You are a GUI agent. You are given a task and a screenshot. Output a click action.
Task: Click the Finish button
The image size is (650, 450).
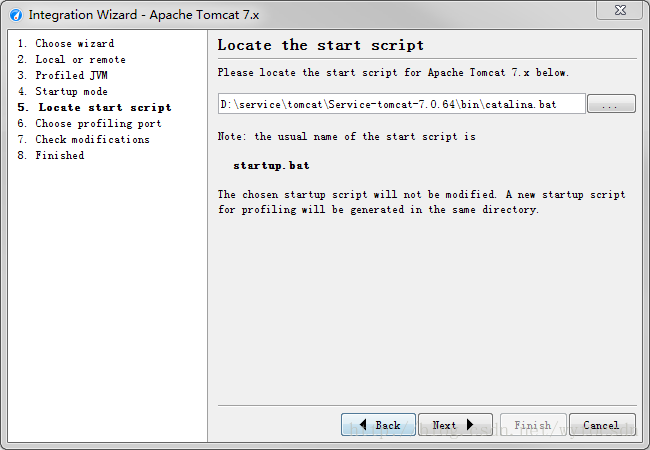(533, 424)
